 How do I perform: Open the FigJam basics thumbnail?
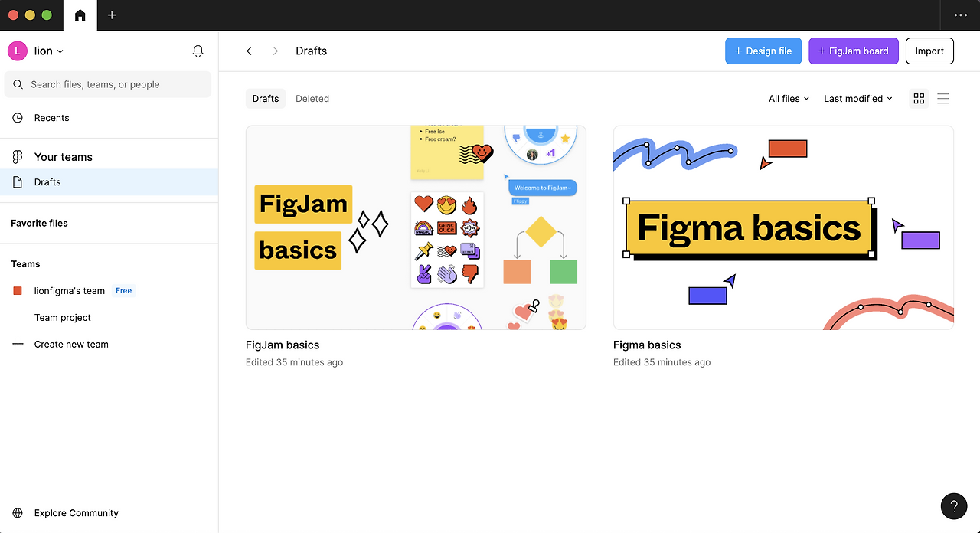tap(416, 227)
